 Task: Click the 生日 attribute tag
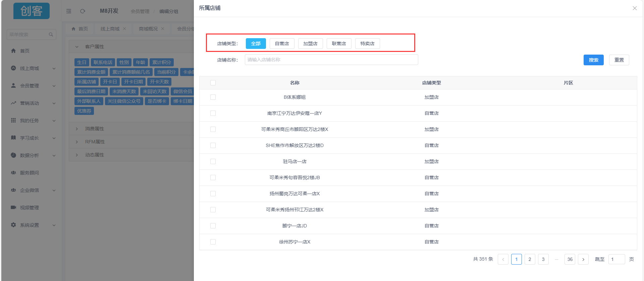[82, 62]
